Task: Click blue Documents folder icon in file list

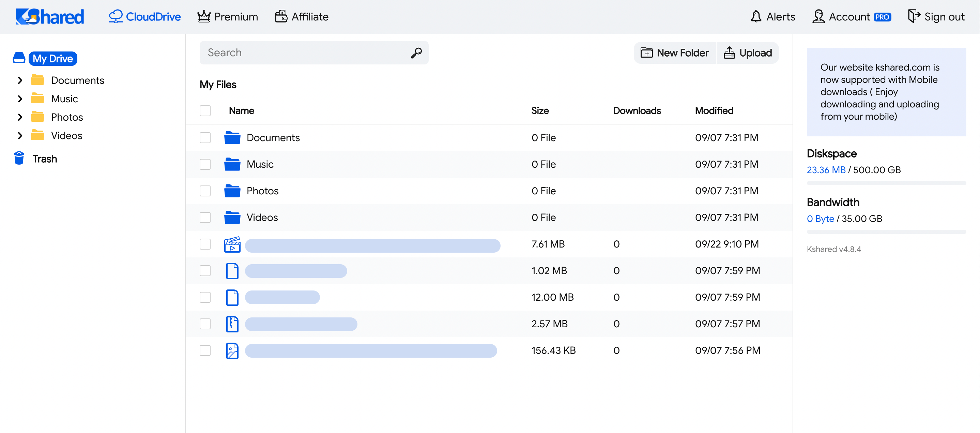Action: tap(232, 137)
